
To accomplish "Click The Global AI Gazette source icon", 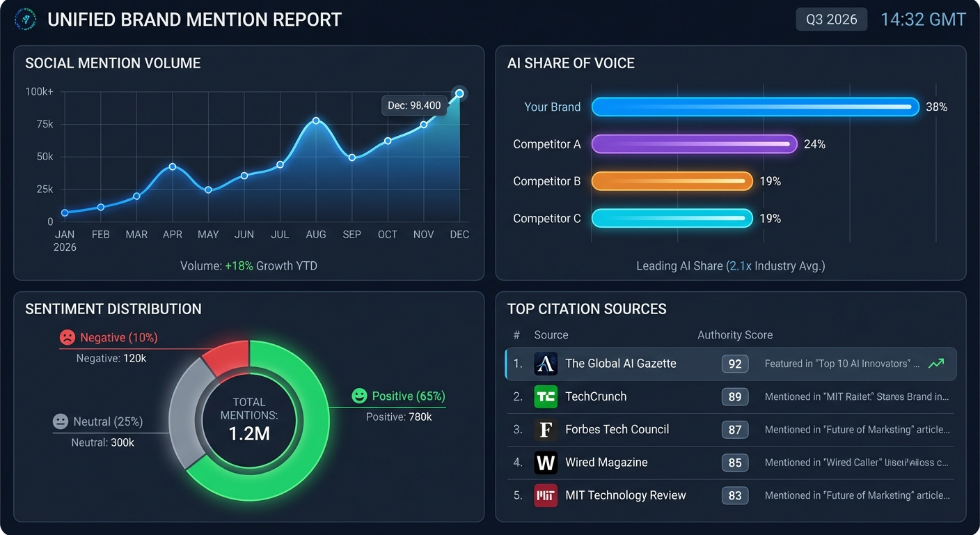I will pos(546,363).
